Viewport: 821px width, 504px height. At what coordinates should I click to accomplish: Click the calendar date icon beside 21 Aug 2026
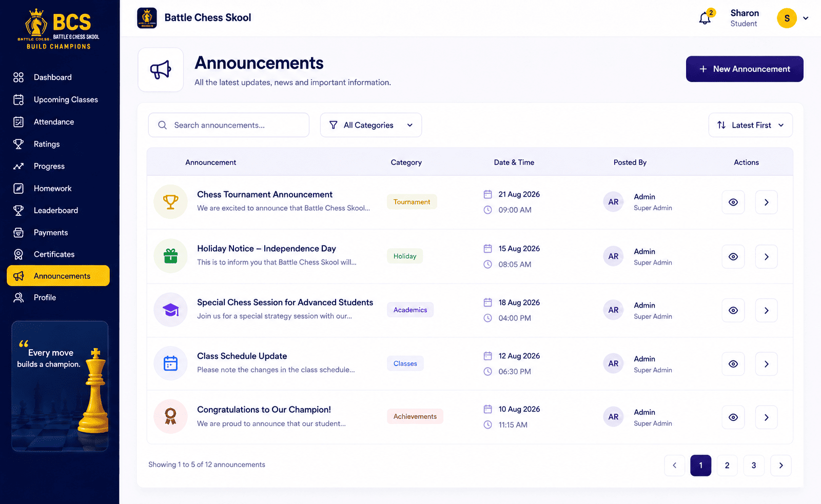pyautogui.click(x=487, y=194)
